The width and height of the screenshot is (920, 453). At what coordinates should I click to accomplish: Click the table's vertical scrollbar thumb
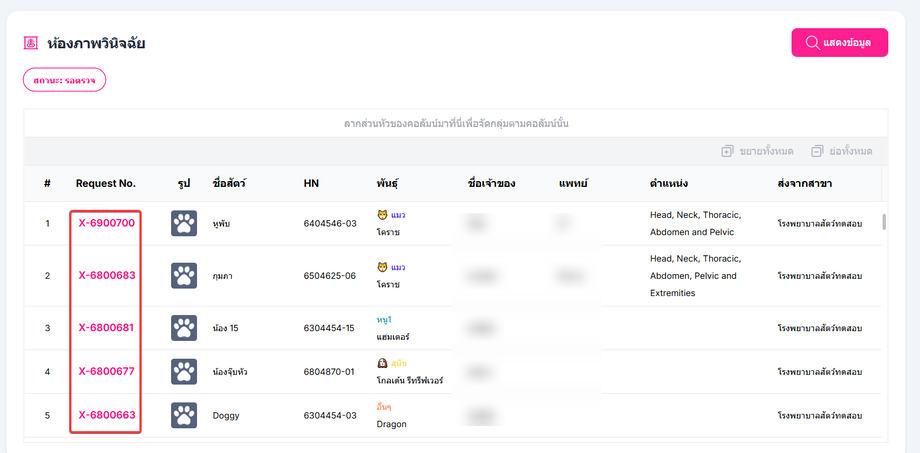pos(883,222)
